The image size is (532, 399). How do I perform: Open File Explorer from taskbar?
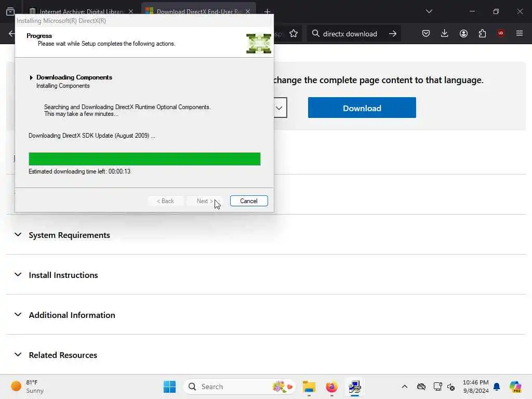(309, 387)
